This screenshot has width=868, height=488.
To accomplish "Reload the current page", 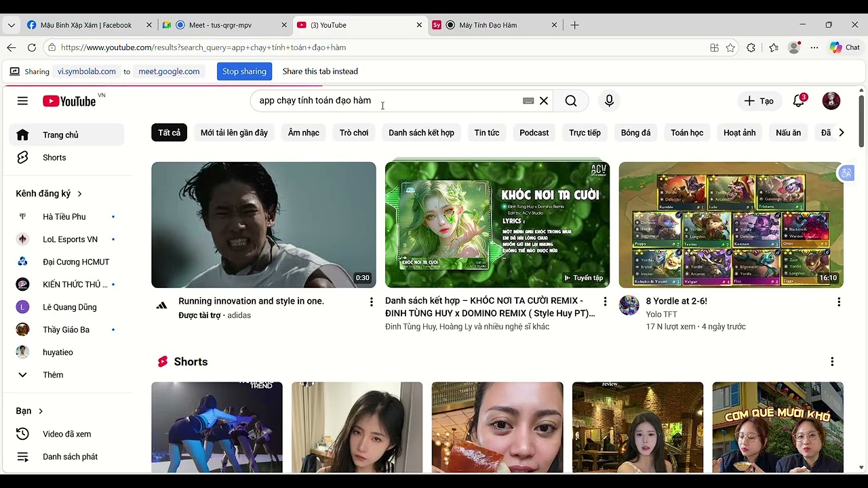I will 32,47.
